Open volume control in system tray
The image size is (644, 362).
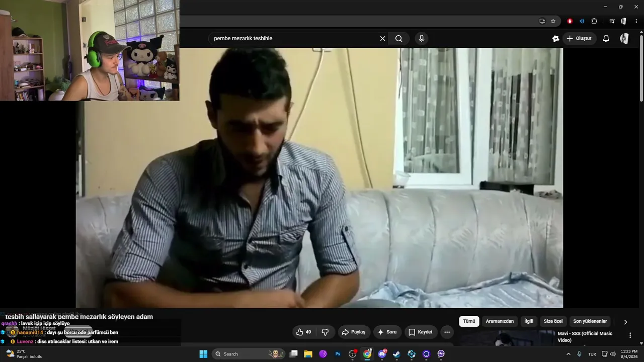coord(612,354)
